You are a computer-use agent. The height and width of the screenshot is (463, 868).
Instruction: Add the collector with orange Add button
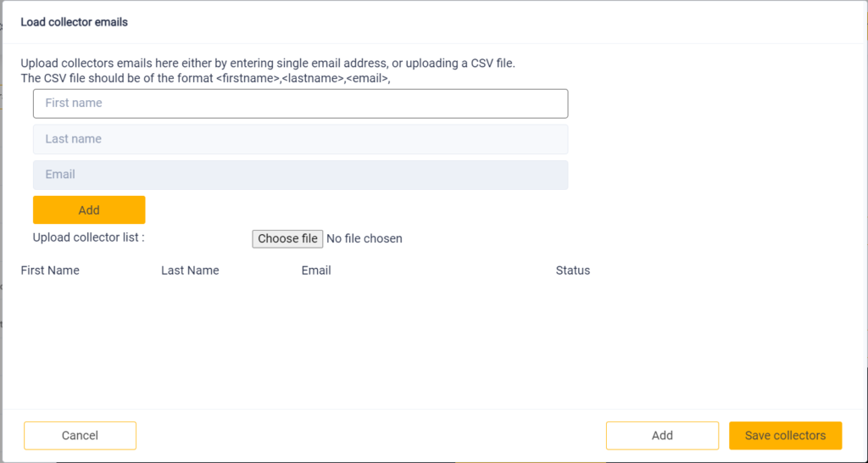[x=89, y=210]
